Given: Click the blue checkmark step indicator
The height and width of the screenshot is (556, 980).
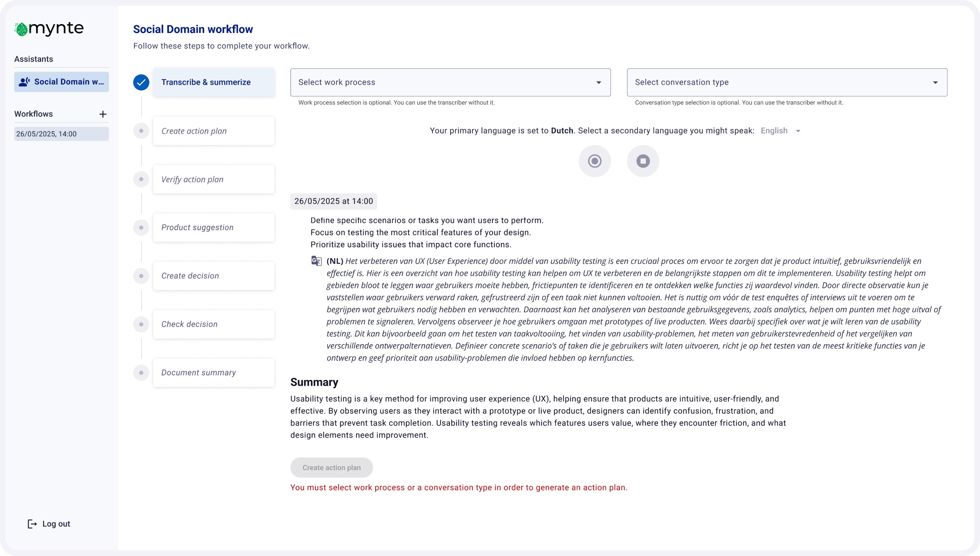Looking at the screenshot, I should tap(141, 83).
